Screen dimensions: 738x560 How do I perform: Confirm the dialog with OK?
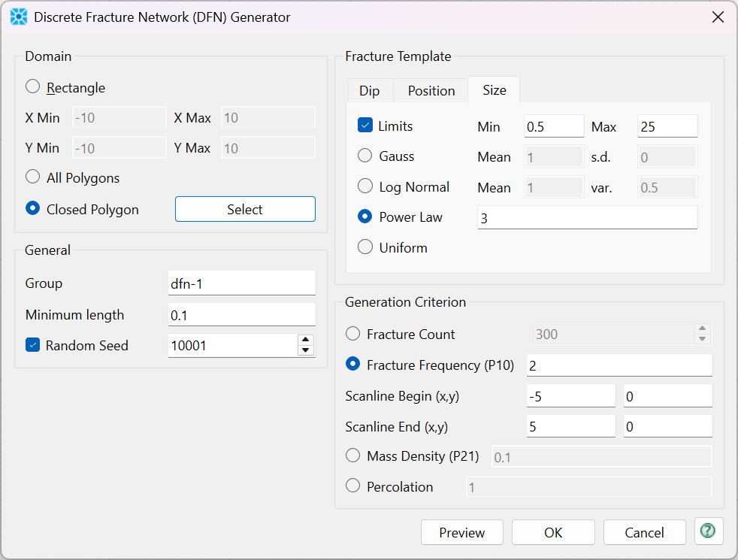tap(553, 532)
